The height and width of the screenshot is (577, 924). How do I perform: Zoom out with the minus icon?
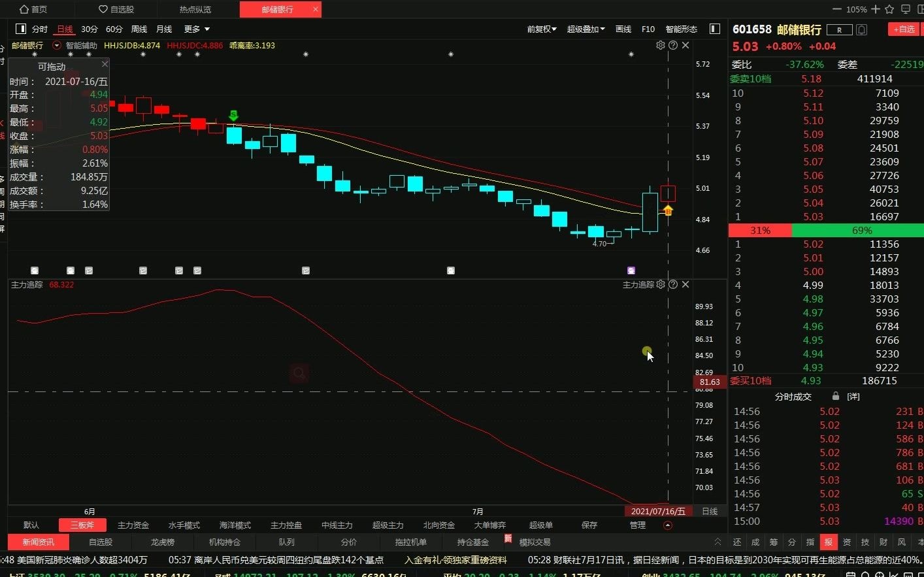tap(837, 9)
